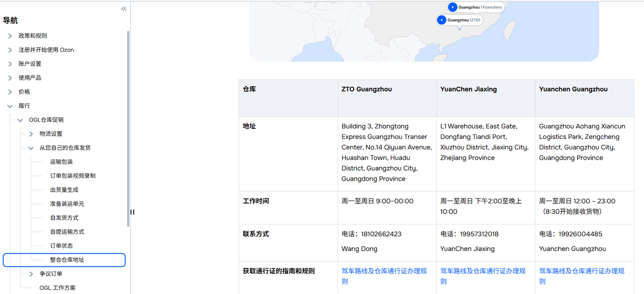Open 账户设置 in navigation
Viewport: 644px width, 294px height.
tap(30, 64)
